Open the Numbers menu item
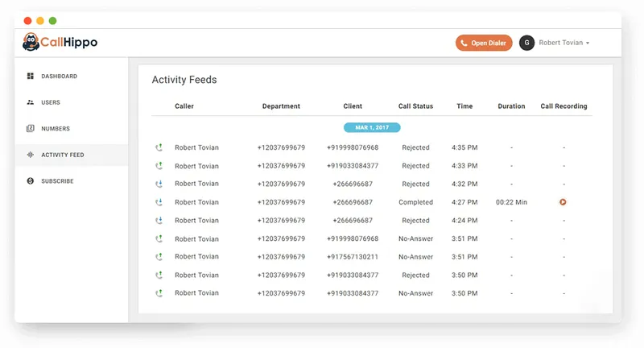The image size is (644, 348). [x=56, y=129]
